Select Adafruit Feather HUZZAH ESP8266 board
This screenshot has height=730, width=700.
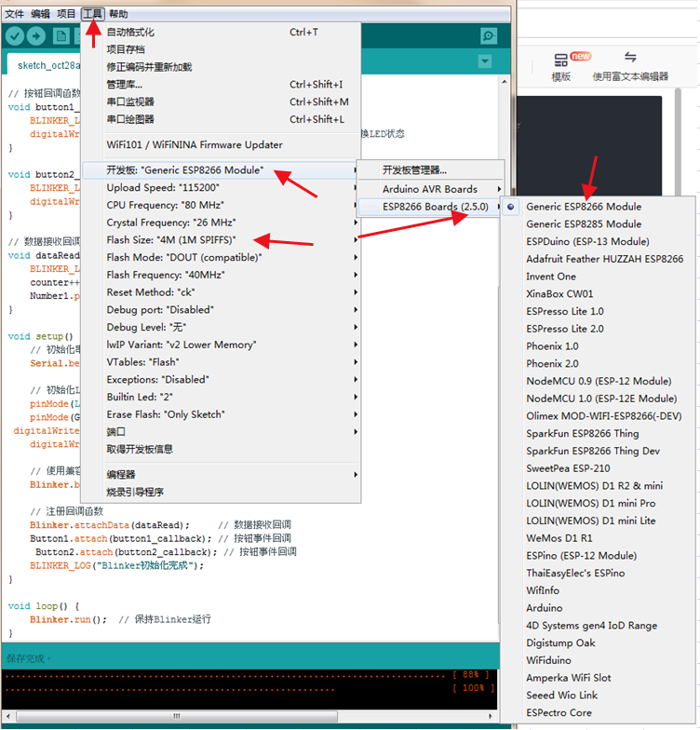click(598, 259)
